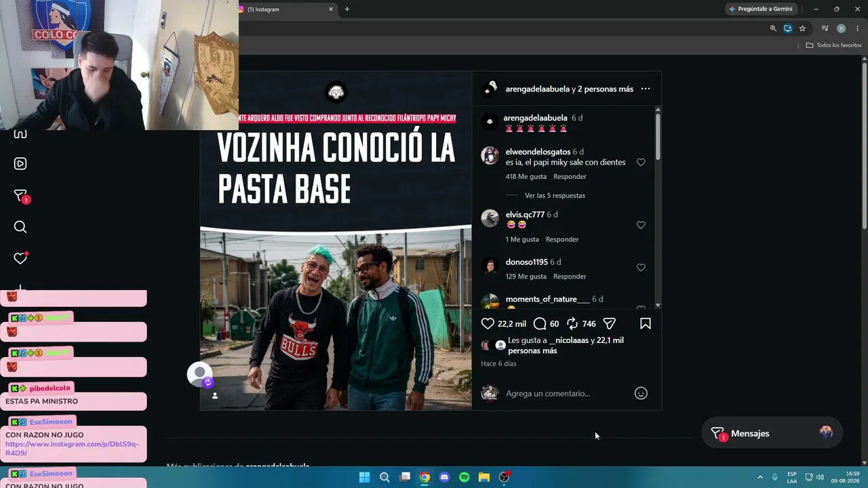Open arengadelaabuela profile from post header
The height and width of the screenshot is (488, 868).
pos(537,89)
